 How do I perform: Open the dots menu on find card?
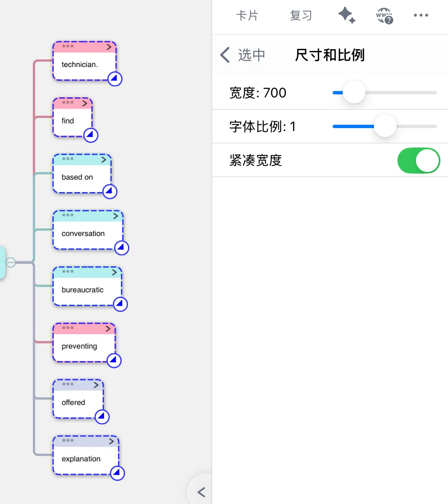pos(68,102)
